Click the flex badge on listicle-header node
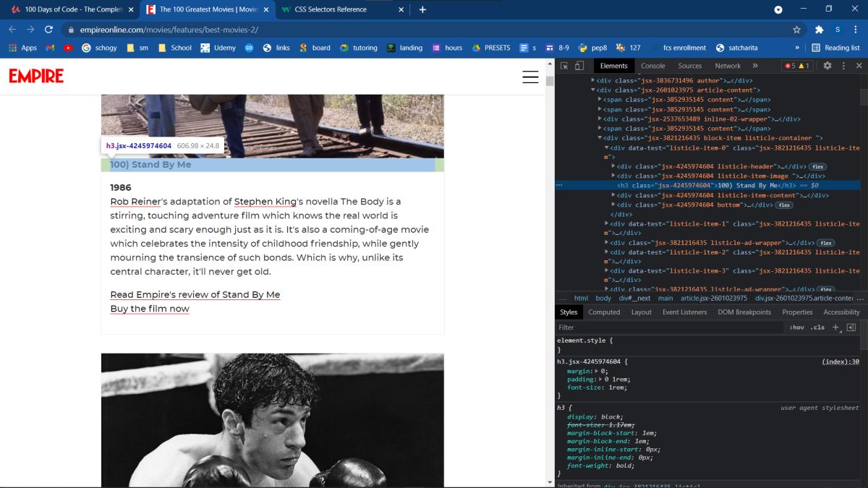Viewport: 868px width, 488px height. click(x=817, y=166)
